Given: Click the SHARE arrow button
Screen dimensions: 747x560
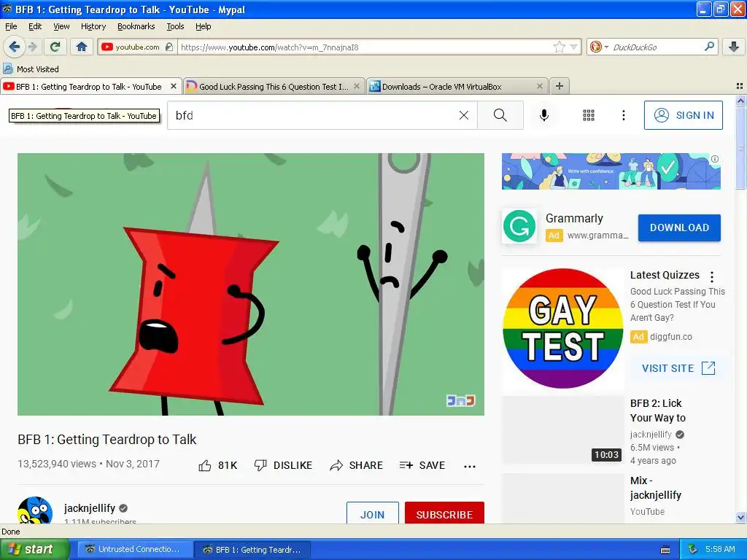Looking at the screenshot, I should pyautogui.click(x=356, y=465).
